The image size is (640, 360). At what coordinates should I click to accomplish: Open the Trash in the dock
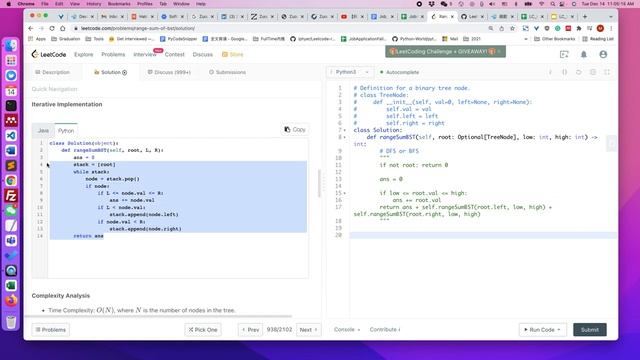coord(11,322)
